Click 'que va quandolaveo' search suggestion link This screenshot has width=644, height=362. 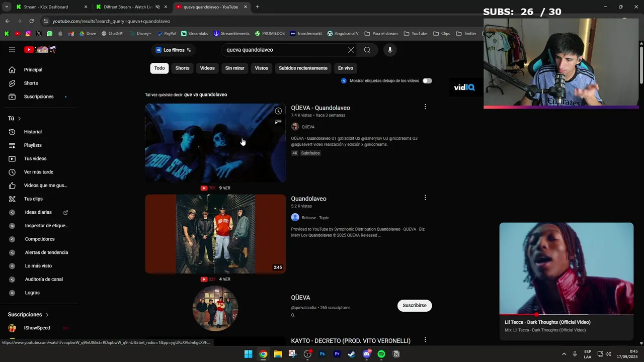(205, 95)
